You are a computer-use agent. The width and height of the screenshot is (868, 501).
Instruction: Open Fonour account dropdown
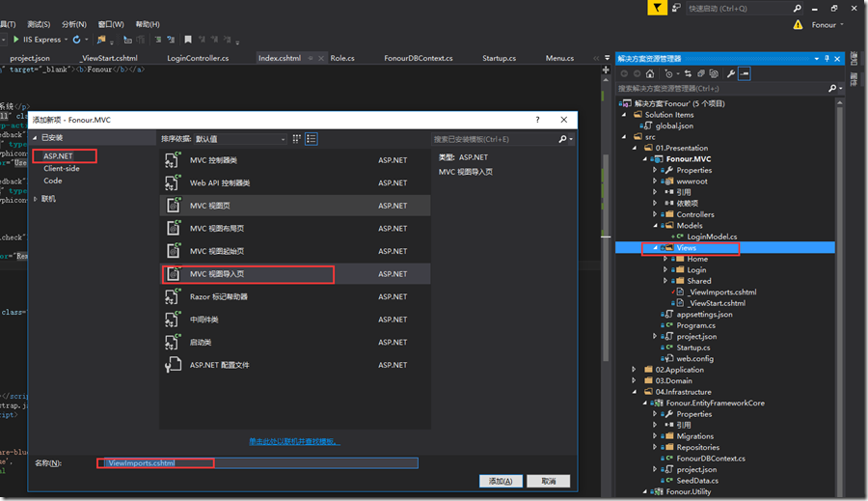827,25
